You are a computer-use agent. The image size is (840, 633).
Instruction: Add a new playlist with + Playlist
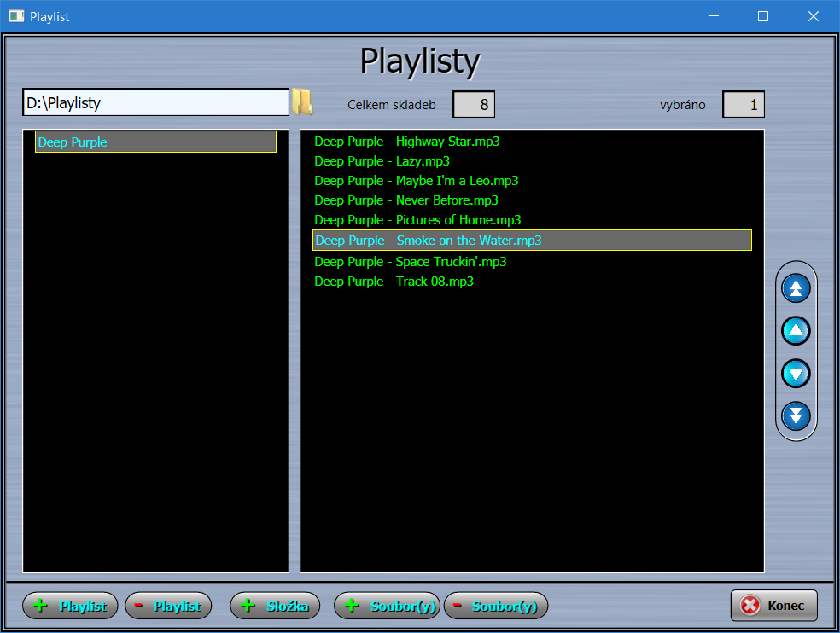(x=70, y=606)
